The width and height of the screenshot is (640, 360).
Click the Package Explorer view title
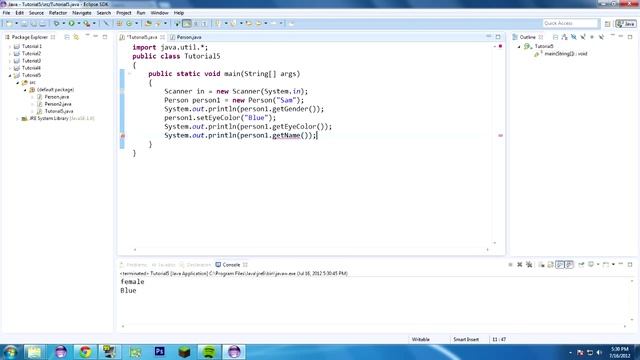click(x=29, y=37)
